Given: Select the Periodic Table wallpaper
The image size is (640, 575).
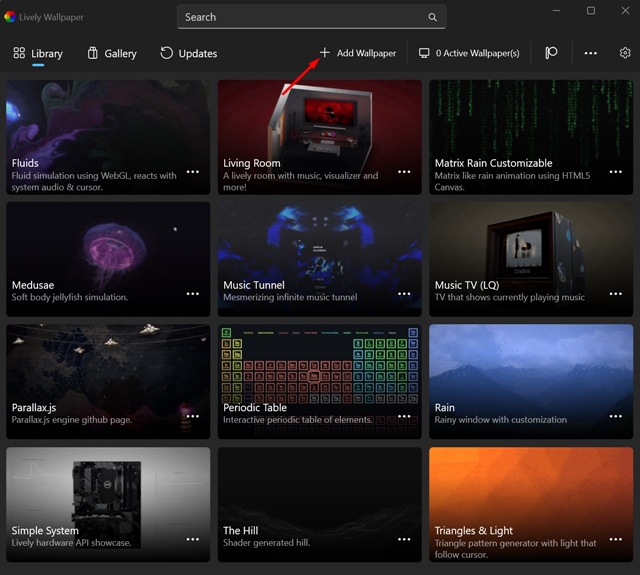Looking at the screenshot, I should pyautogui.click(x=320, y=382).
